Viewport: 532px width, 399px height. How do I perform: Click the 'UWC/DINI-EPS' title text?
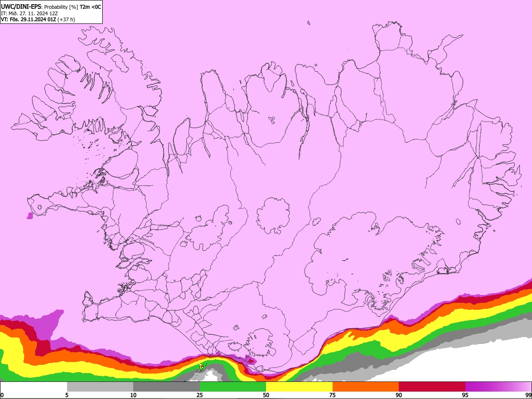coord(21,7)
